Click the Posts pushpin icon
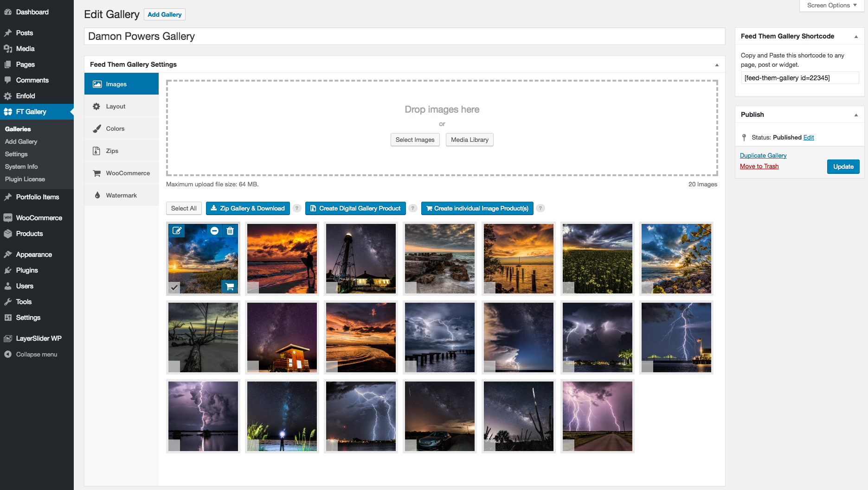The height and width of the screenshot is (490, 868). point(8,33)
